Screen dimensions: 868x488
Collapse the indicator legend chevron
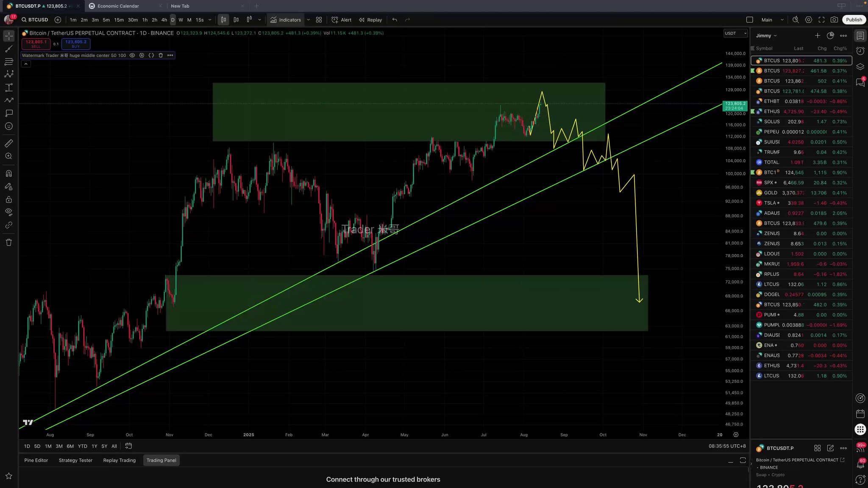[26, 64]
